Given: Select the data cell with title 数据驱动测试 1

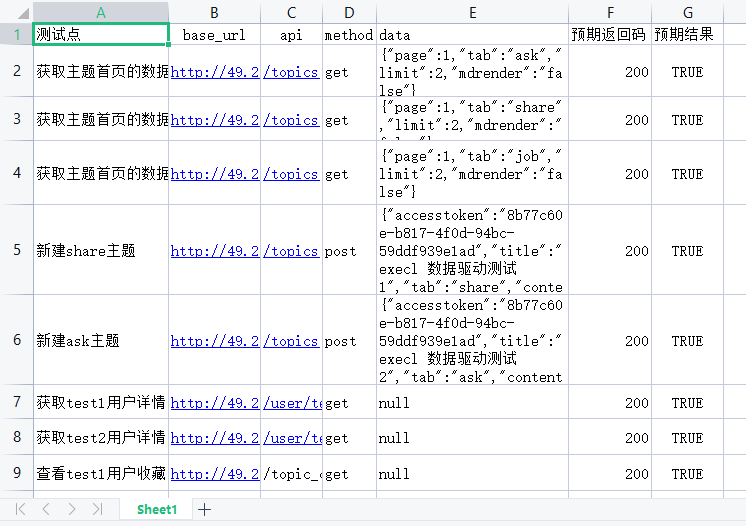Looking at the screenshot, I should click(x=472, y=250).
